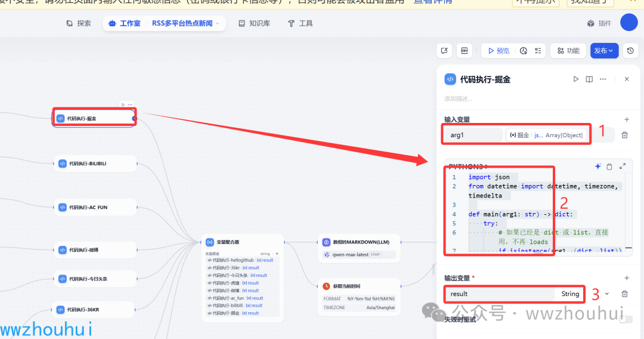Click the 代码执行-ac_fun result row

tap(242, 298)
